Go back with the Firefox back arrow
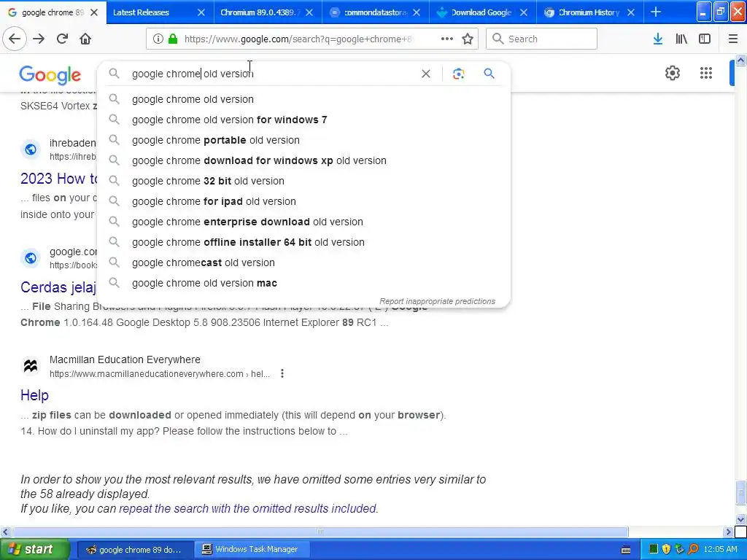This screenshot has height=560, width=747. (15, 39)
